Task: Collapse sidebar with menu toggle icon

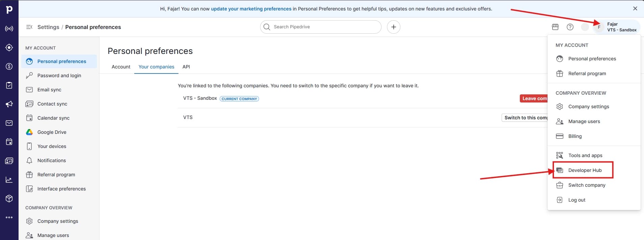Action: pyautogui.click(x=29, y=27)
